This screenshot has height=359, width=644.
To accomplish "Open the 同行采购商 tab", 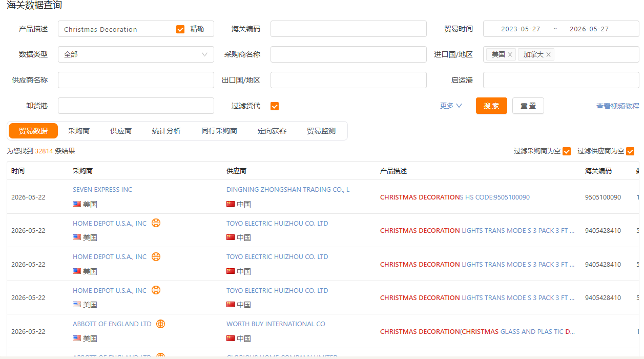I will [x=219, y=131].
